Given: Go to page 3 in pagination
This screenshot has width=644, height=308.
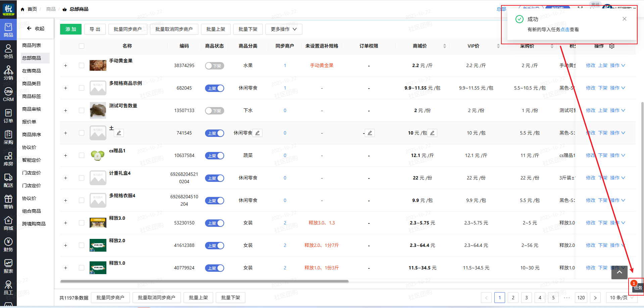Looking at the screenshot, I should point(526,298).
